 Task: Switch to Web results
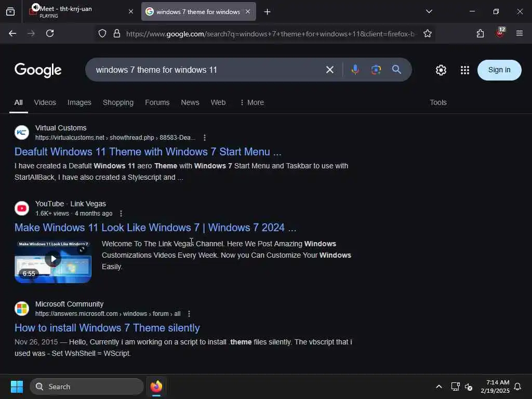(218, 102)
